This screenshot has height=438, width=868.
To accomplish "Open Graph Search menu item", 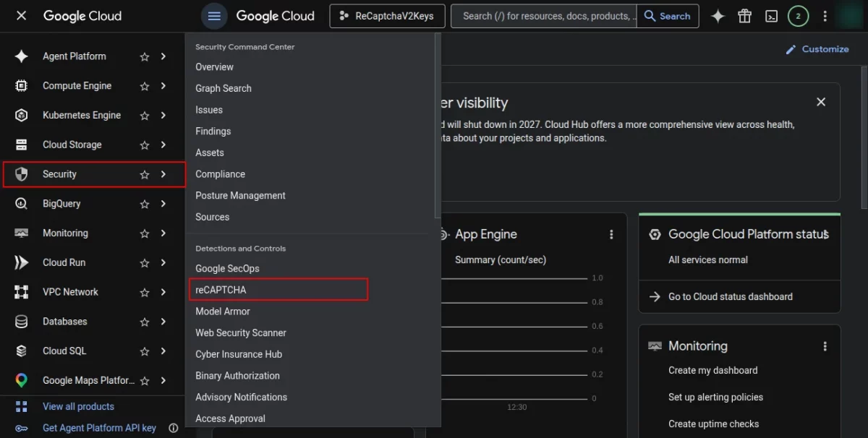I will 224,88.
